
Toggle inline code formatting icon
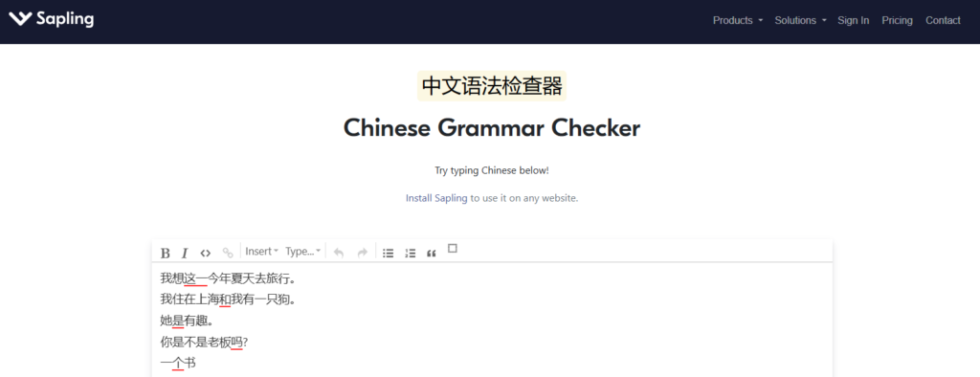[205, 253]
